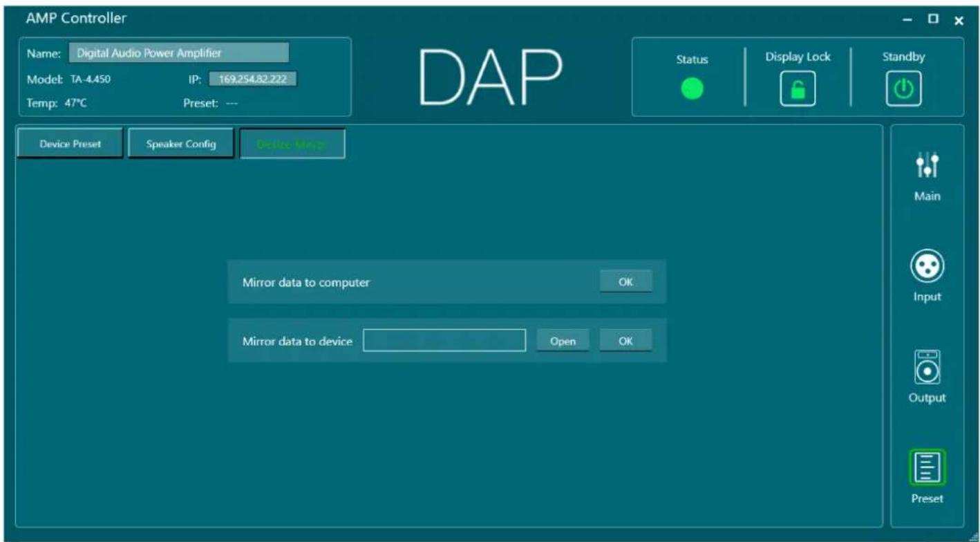Image resolution: width=980 pixels, height=542 pixels.
Task: Click the mirror data file path field
Action: (x=444, y=340)
